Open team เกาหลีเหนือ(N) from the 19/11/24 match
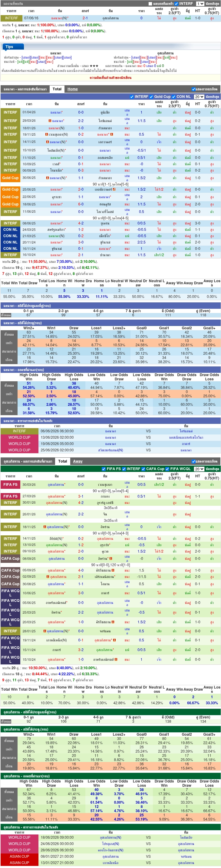This screenshot has height=868, width=221. pos(57,640)
